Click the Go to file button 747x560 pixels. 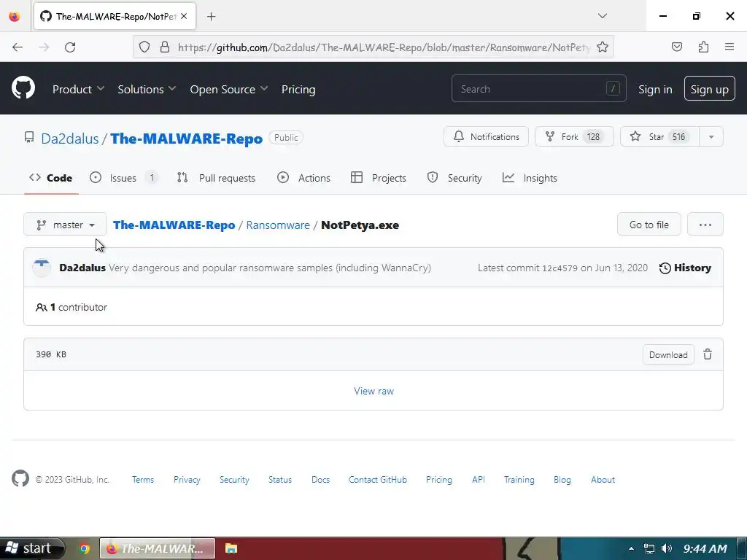(649, 225)
